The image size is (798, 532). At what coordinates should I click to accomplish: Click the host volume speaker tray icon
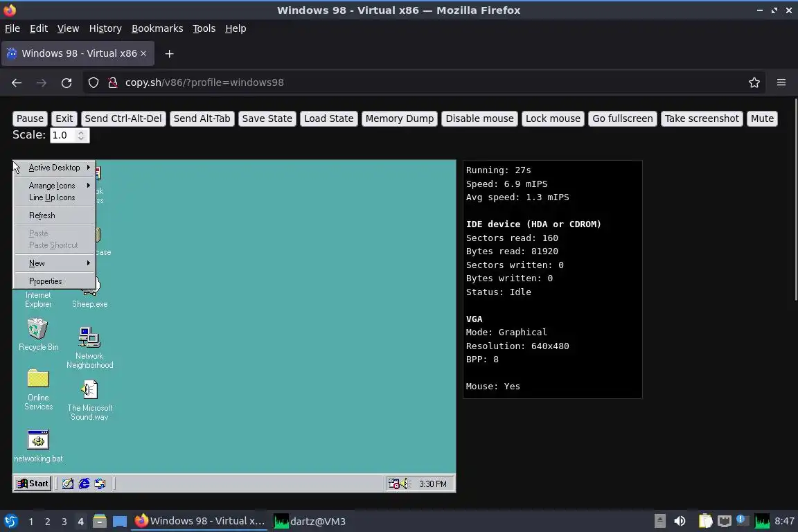680,522
